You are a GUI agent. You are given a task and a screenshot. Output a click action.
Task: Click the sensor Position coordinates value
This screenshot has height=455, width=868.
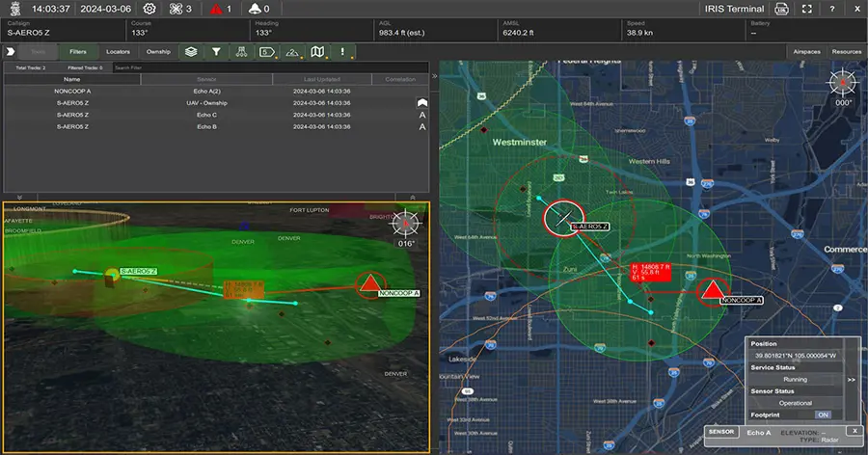(795, 356)
